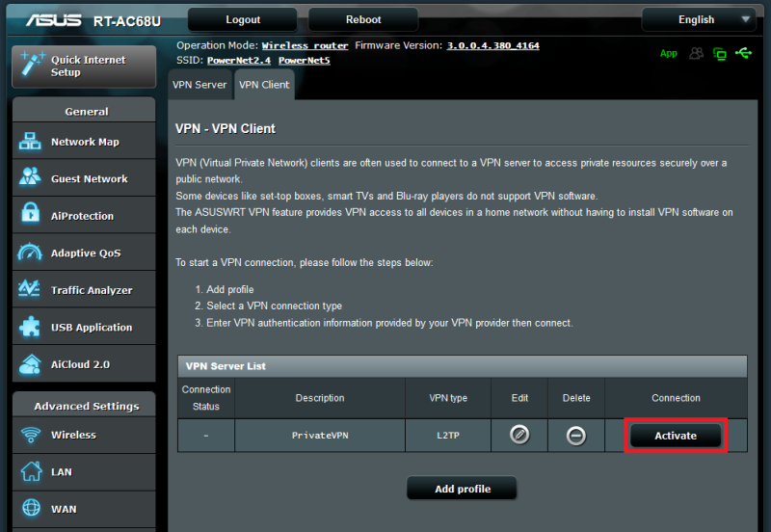Click the dash status cell of PrivateVPN
The width and height of the screenshot is (771, 532).
click(x=206, y=435)
